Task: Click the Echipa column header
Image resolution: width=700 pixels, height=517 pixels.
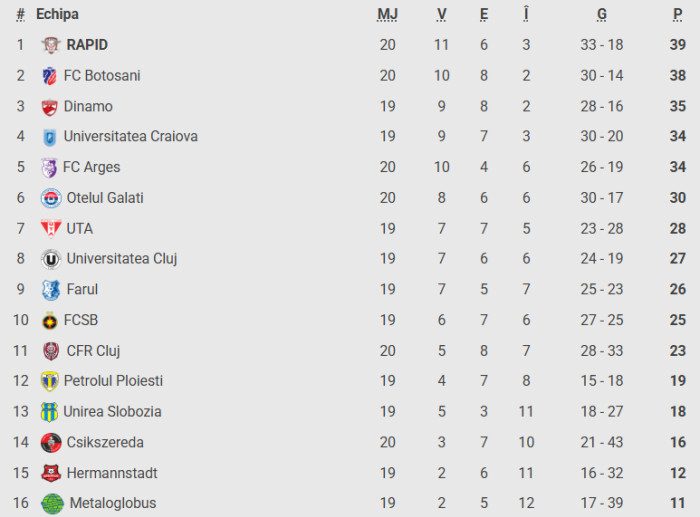Action: pos(57,14)
